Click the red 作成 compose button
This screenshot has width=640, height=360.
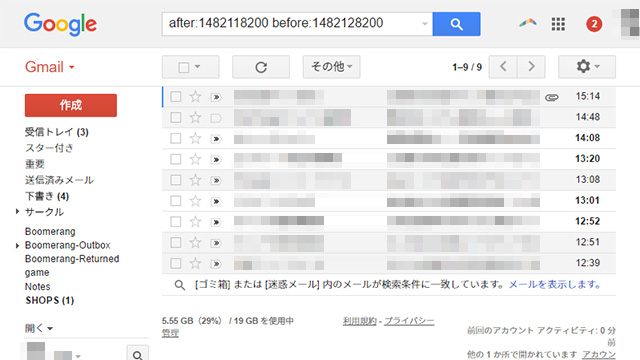click(71, 105)
